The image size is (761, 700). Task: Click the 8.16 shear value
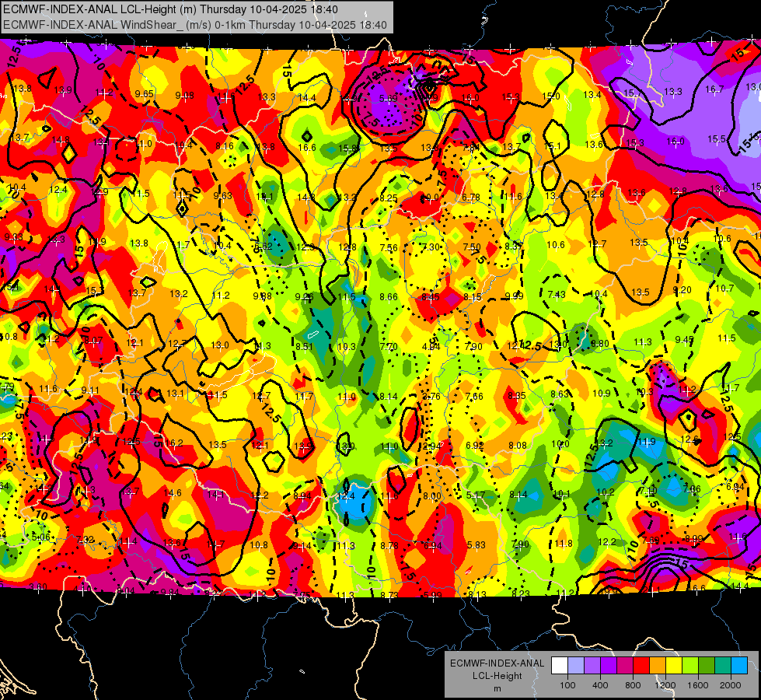[x=225, y=145]
